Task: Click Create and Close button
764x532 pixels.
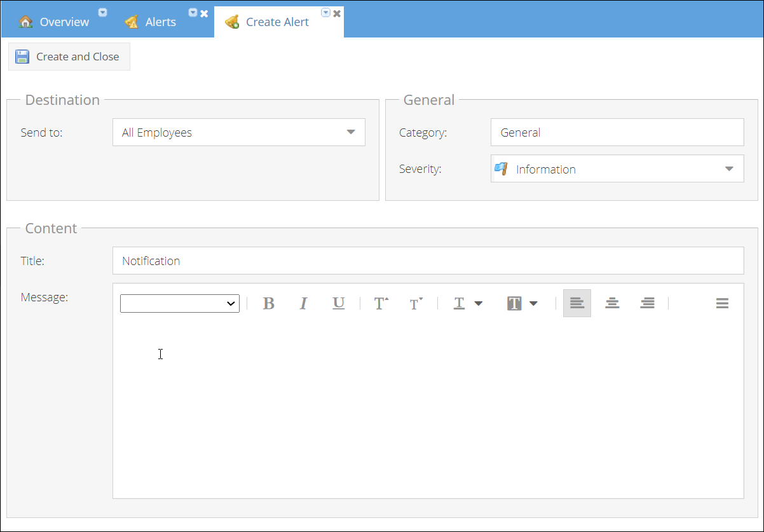Action: tap(69, 57)
